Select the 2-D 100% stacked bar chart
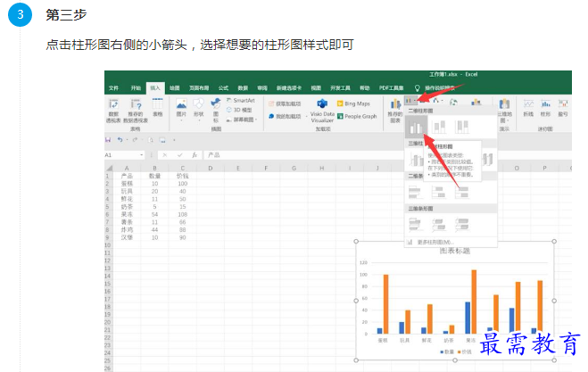This screenshot has height=372, width=588. coord(461,193)
